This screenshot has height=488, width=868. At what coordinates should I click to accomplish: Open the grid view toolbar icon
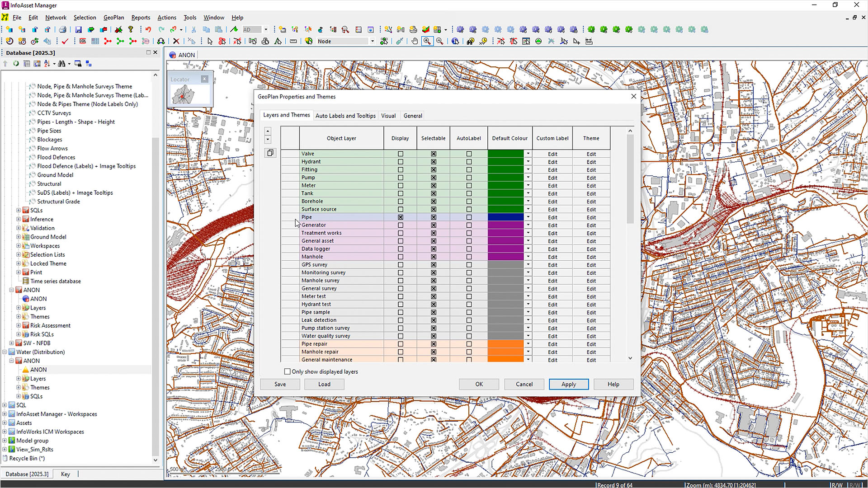click(x=95, y=41)
